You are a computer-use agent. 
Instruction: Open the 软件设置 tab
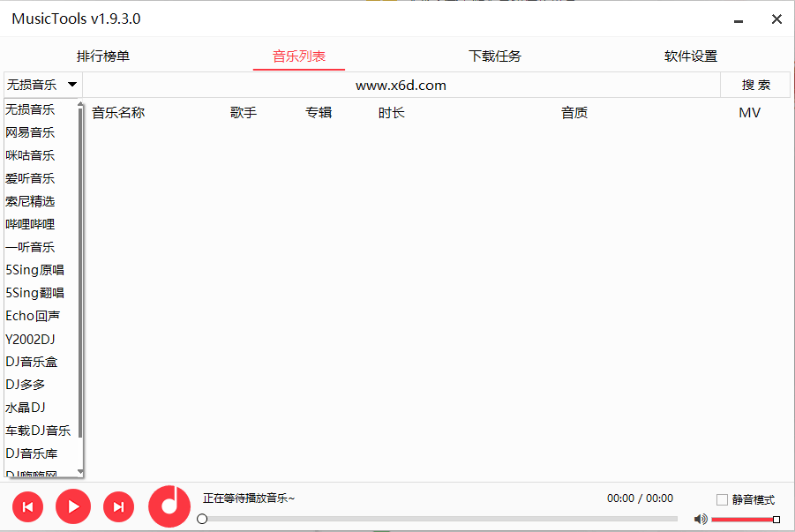[x=691, y=55]
